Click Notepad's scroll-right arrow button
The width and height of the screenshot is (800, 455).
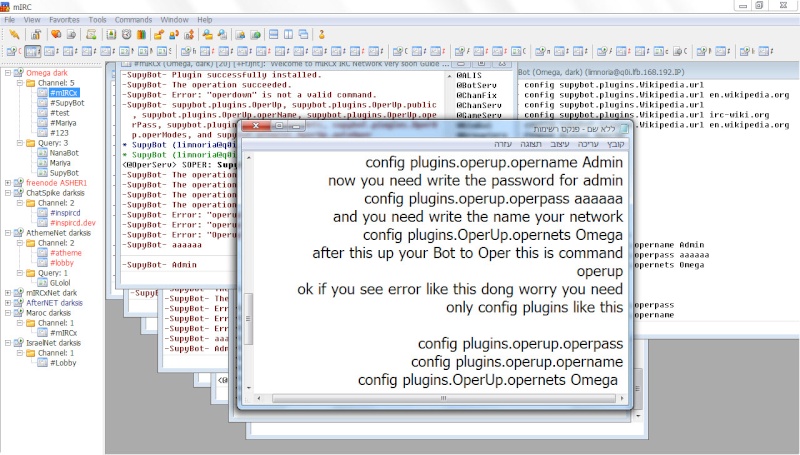pyautogui.click(x=621, y=398)
